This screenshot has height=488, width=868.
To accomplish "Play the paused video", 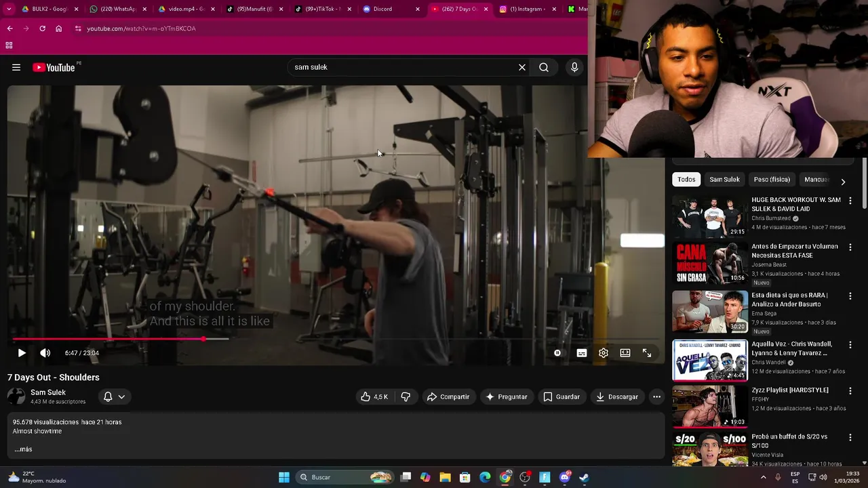I will pyautogui.click(x=22, y=352).
